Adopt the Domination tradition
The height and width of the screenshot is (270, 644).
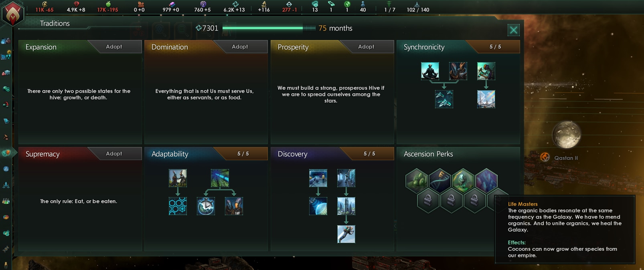(x=240, y=47)
